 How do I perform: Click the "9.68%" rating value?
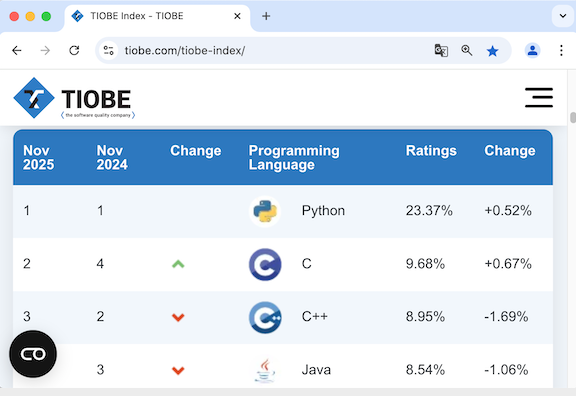pyautogui.click(x=425, y=263)
